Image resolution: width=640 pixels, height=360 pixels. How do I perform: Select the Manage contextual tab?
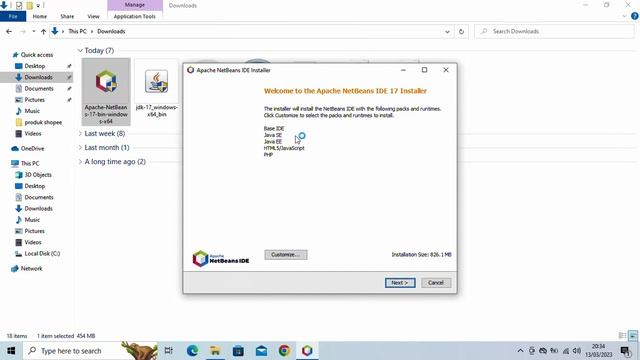tap(135, 5)
